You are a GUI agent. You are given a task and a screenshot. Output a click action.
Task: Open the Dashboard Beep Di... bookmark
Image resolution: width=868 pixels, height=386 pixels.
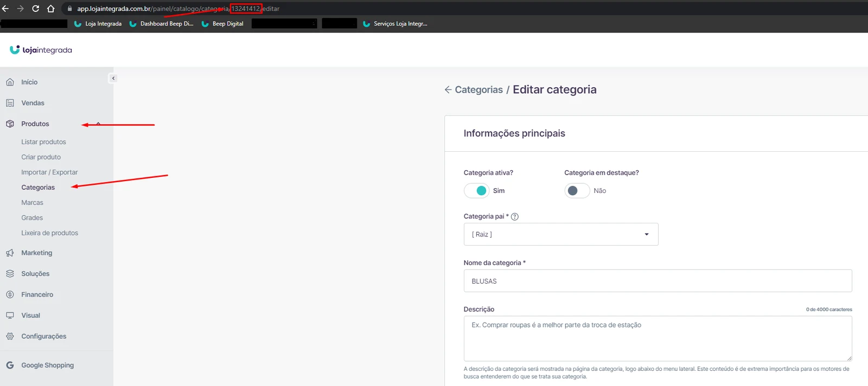coord(161,24)
